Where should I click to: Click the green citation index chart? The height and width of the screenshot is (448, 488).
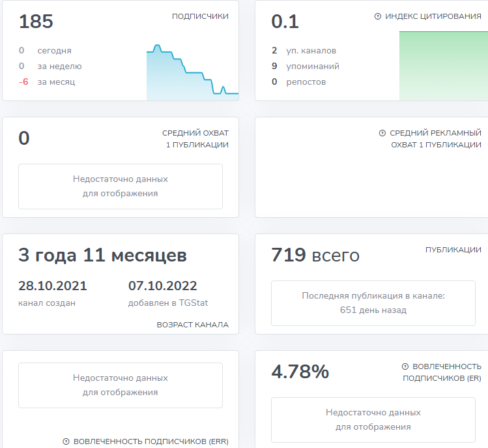[x=443, y=65]
